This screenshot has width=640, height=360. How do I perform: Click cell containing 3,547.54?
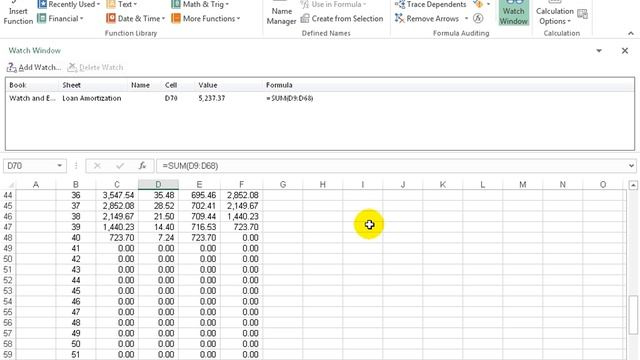pyautogui.click(x=117, y=195)
